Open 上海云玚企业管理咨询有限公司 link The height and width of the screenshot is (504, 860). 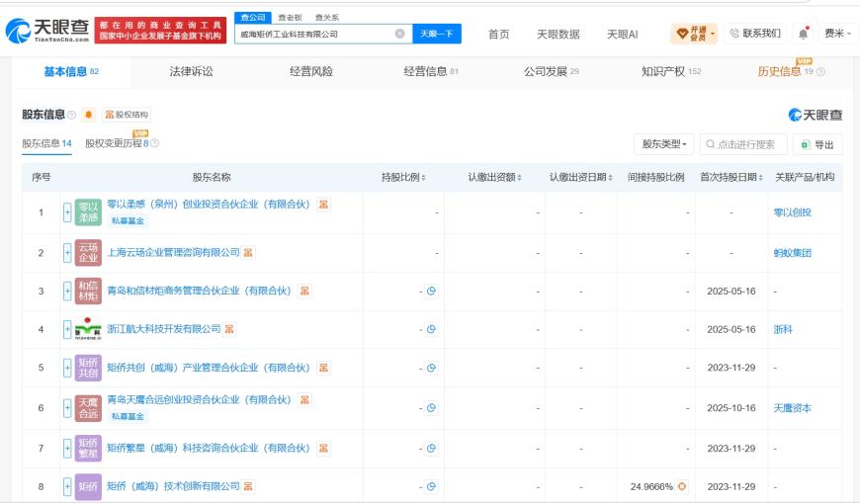(x=173, y=252)
